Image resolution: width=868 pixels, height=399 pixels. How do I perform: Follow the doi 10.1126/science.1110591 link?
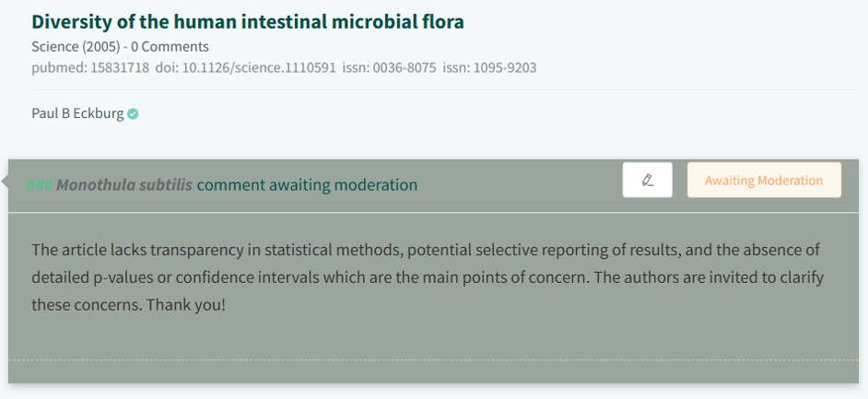click(x=245, y=67)
